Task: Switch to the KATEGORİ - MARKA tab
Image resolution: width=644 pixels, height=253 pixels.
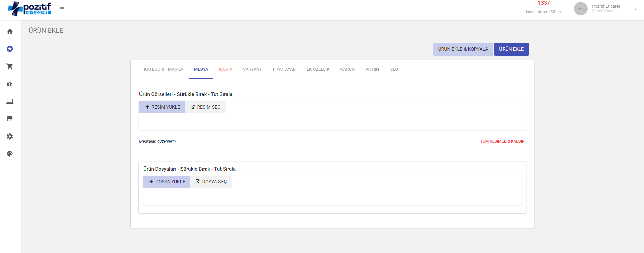Action: click(163, 69)
